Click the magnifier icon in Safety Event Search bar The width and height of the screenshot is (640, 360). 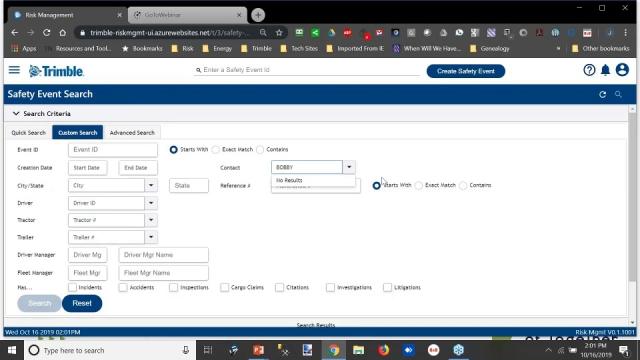pyautogui.click(x=618, y=94)
